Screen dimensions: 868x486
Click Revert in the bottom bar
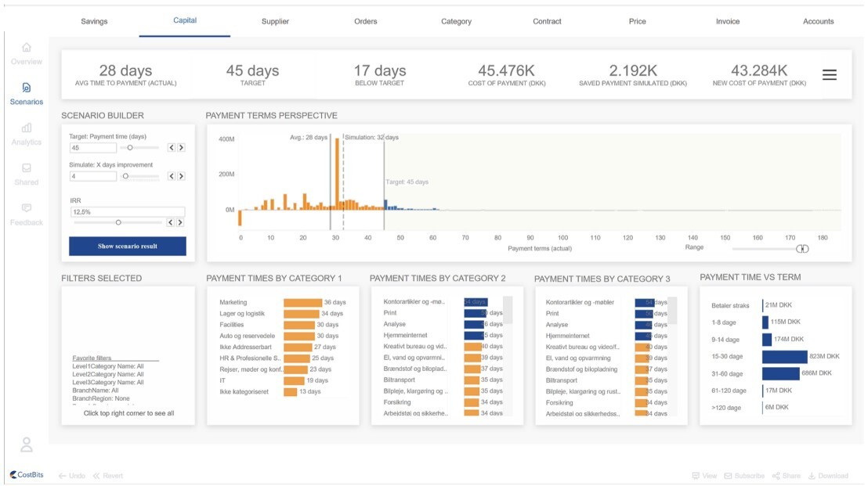[x=108, y=476]
